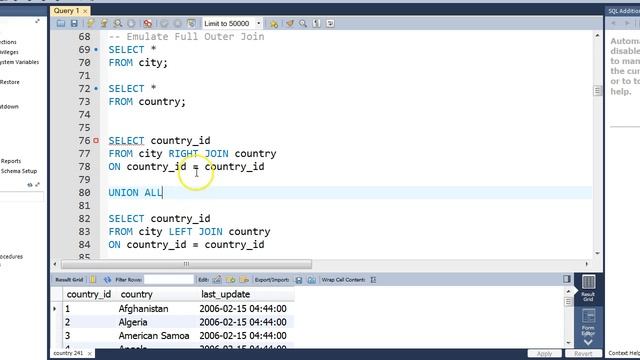The height and width of the screenshot is (360, 640).
Task: Open Schema Setup in the left navigator
Action: tap(19, 171)
